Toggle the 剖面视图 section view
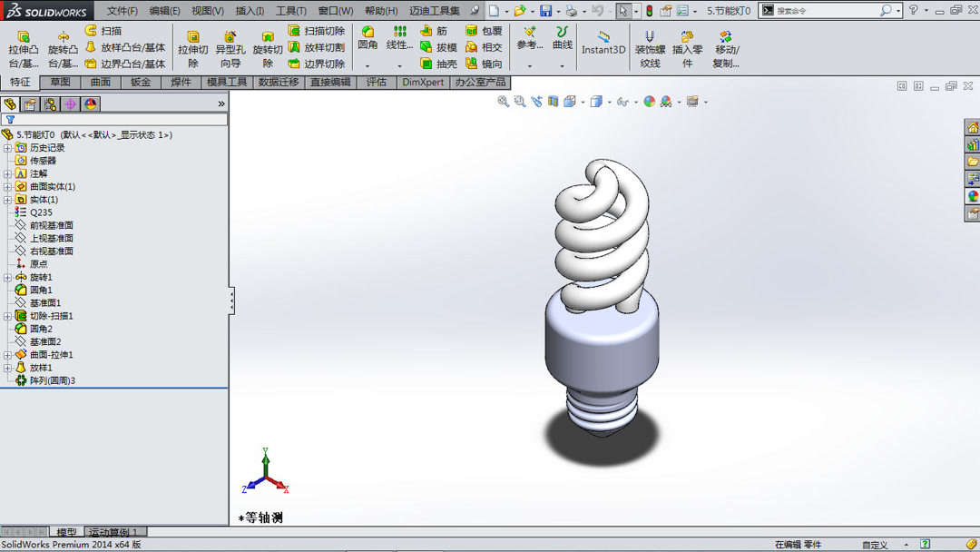The height and width of the screenshot is (552, 980). (x=554, y=102)
